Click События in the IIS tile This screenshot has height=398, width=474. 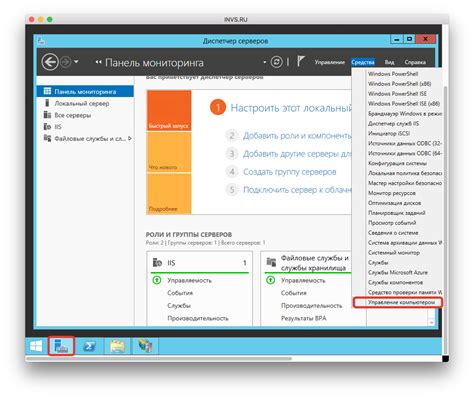coord(180,293)
